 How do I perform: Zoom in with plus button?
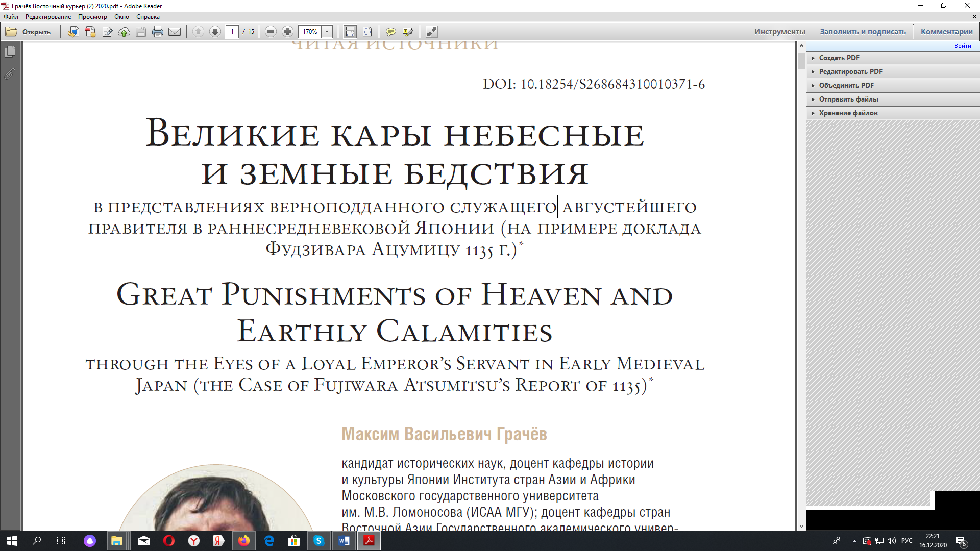288,32
